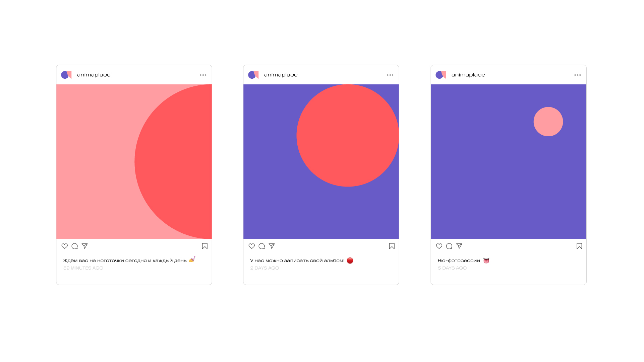Click the animaplace username on the first post

pos(94,75)
